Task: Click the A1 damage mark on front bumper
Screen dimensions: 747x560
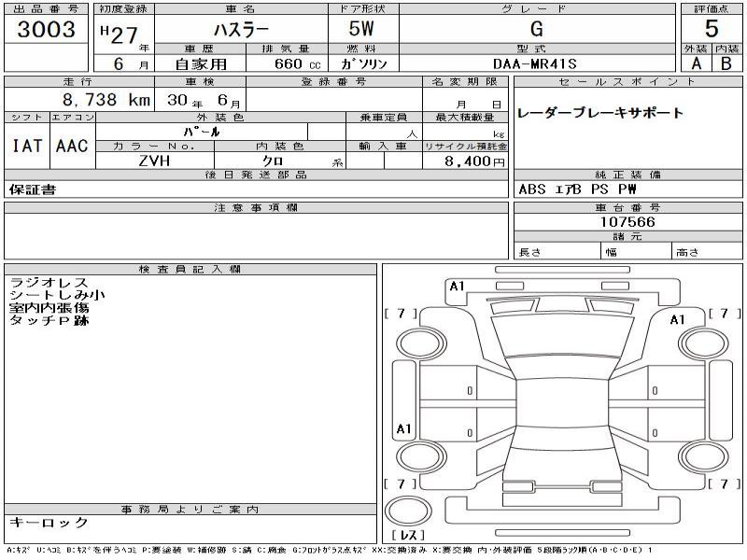Action: (457, 287)
